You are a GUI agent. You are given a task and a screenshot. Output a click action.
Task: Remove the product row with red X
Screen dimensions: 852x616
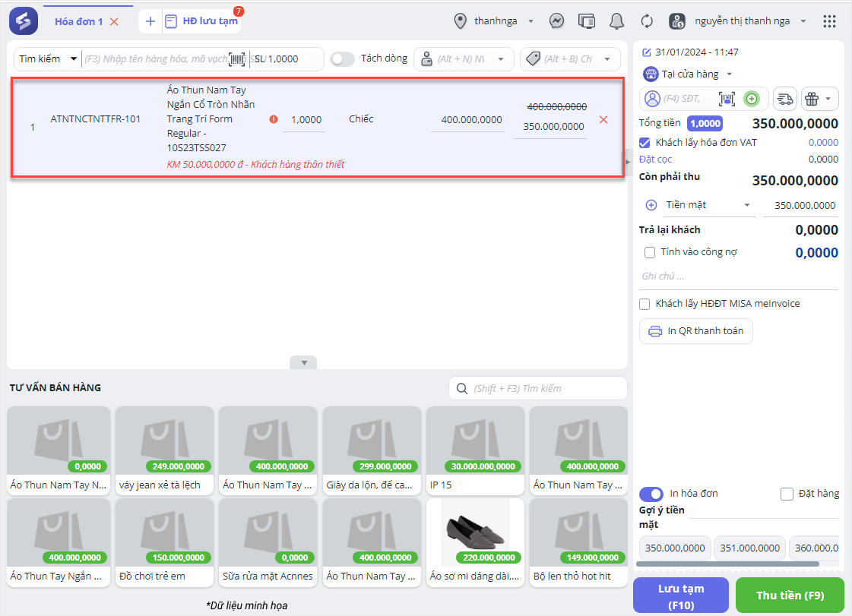pos(603,120)
